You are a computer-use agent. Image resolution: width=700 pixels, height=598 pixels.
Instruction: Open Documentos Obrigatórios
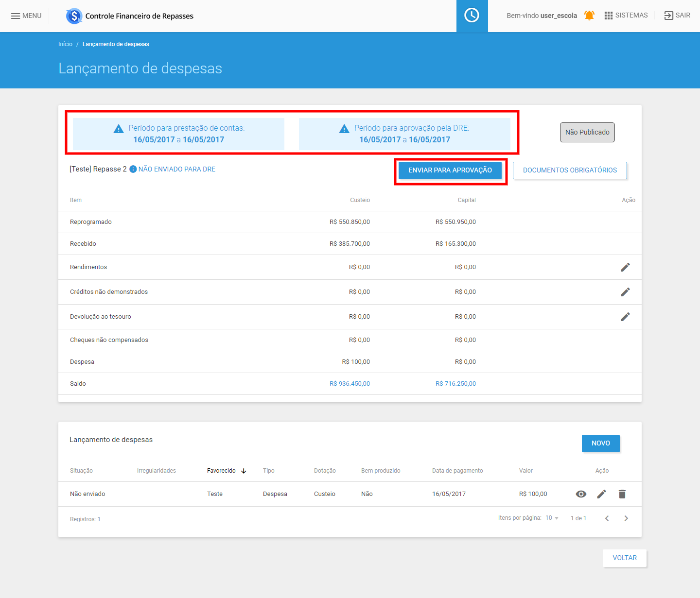(x=570, y=171)
